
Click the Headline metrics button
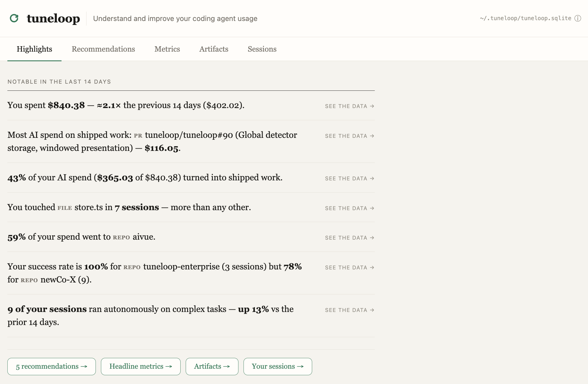[141, 366]
